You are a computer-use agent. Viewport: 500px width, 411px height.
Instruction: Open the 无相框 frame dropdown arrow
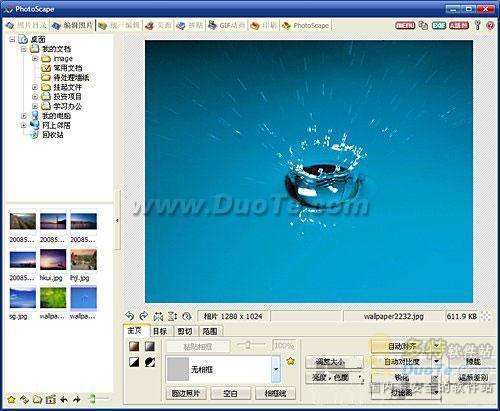pyautogui.click(x=276, y=369)
